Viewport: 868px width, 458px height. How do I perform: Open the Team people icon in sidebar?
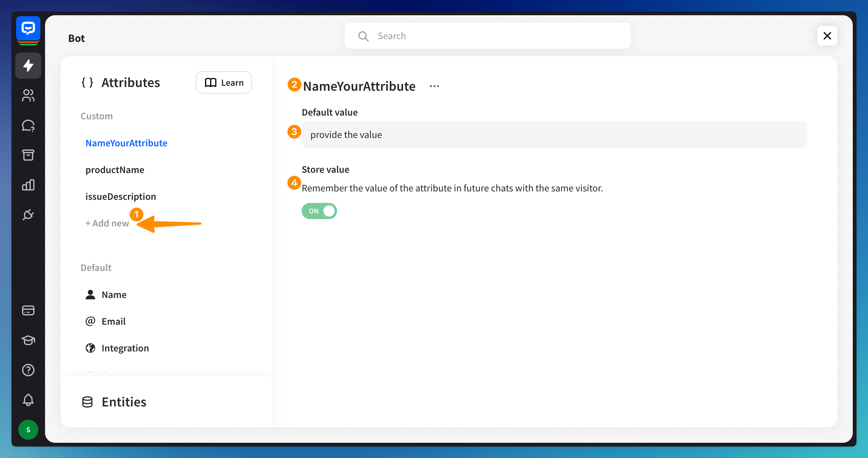pos(28,95)
